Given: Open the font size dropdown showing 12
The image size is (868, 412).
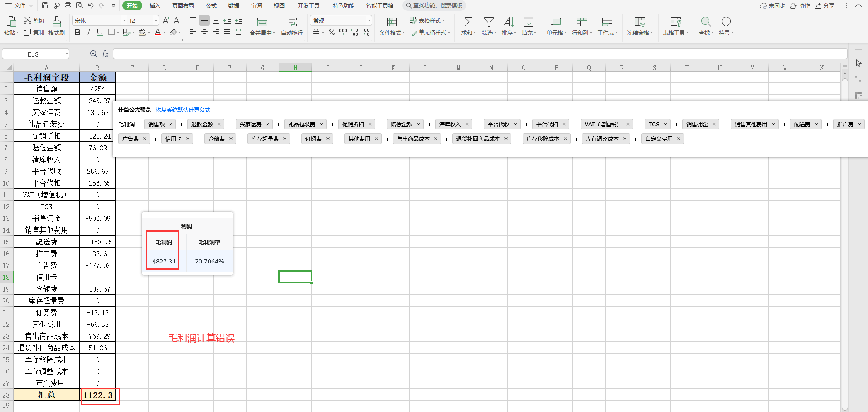Looking at the screenshot, I should point(156,21).
